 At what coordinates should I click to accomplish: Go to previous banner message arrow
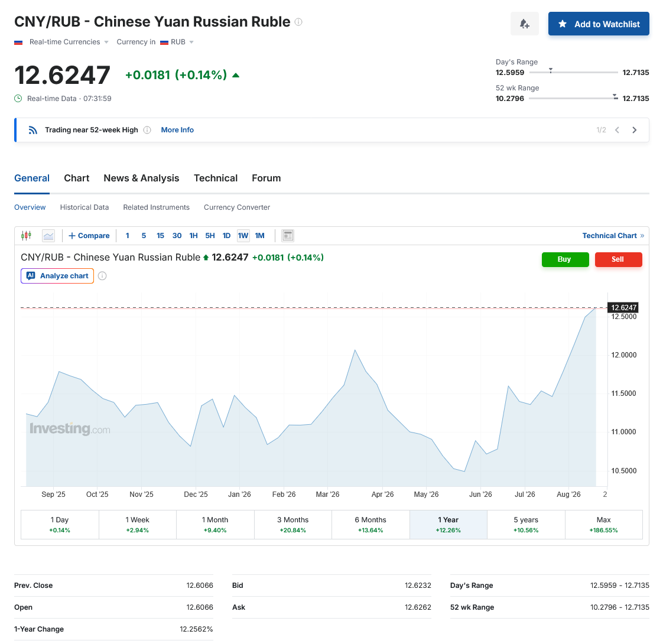(x=617, y=130)
